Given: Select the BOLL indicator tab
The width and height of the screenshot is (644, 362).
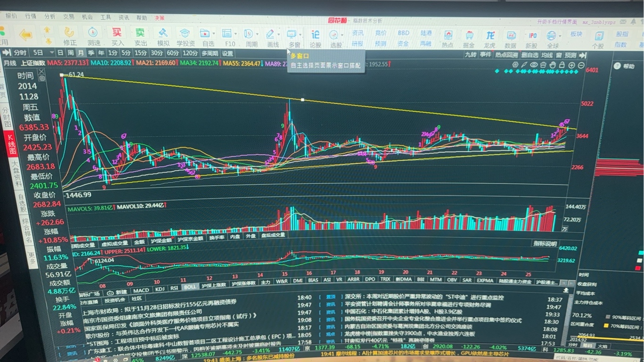Looking at the screenshot, I should click(x=190, y=286).
